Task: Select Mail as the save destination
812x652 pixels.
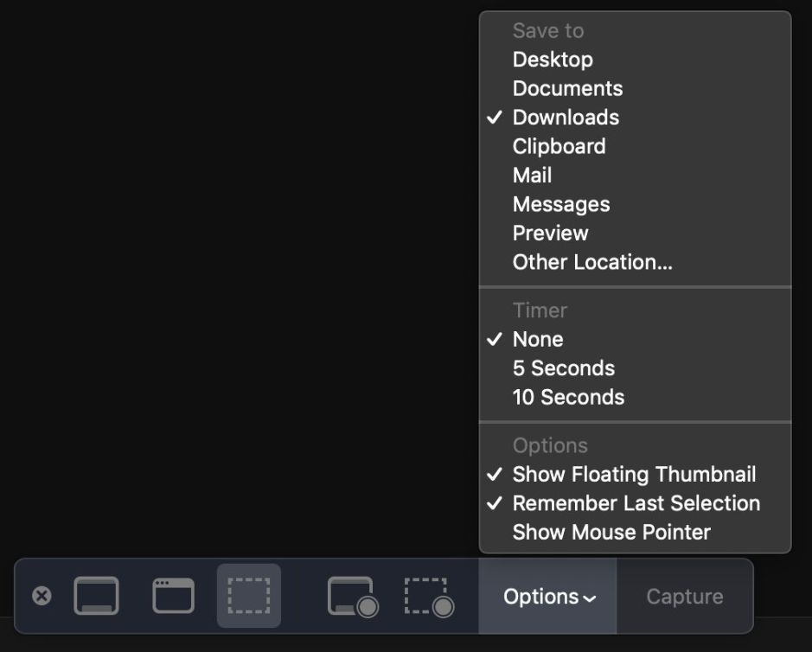Action: (x=534, y=175)
